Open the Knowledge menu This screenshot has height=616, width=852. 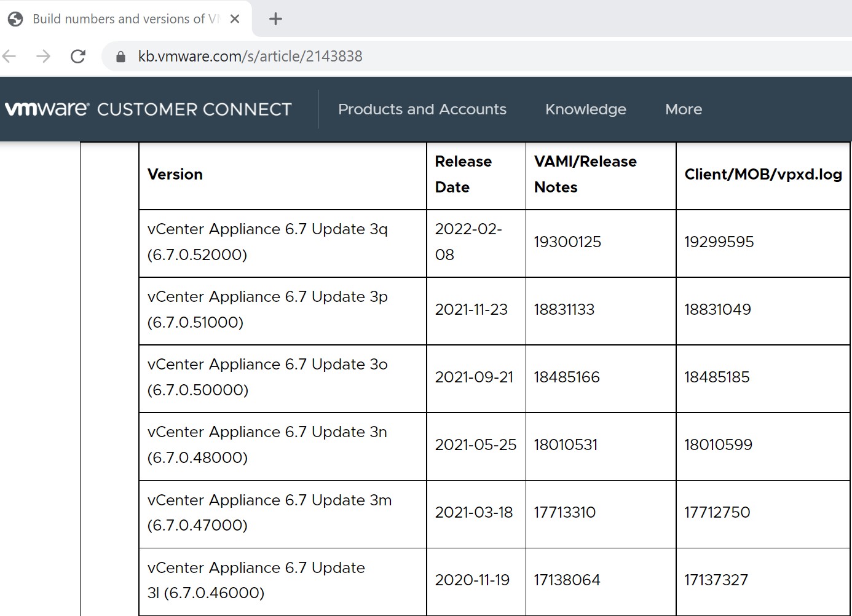pos(586,109)
